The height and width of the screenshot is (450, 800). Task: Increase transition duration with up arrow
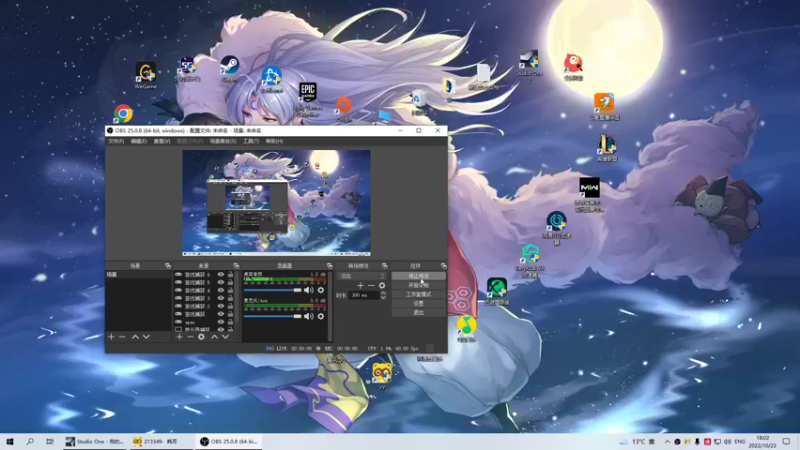(383, 293)
